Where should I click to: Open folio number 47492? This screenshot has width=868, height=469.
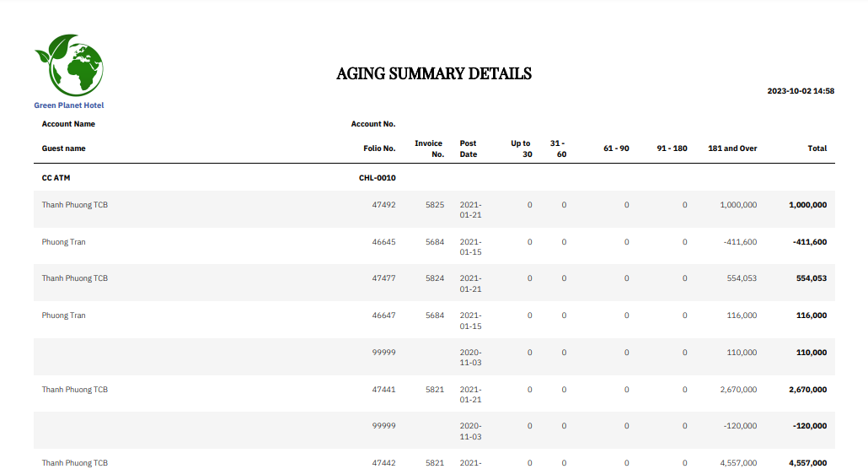(x=383, y=205)
